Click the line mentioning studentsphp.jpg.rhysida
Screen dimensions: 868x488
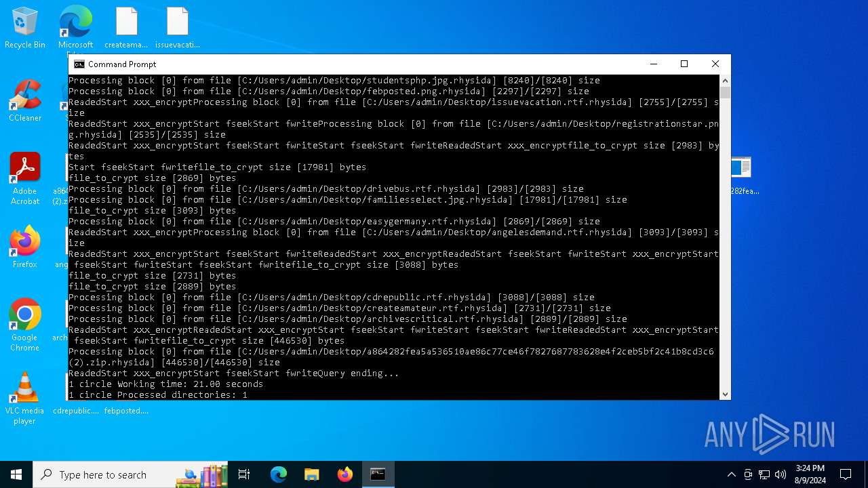[334, 80]
